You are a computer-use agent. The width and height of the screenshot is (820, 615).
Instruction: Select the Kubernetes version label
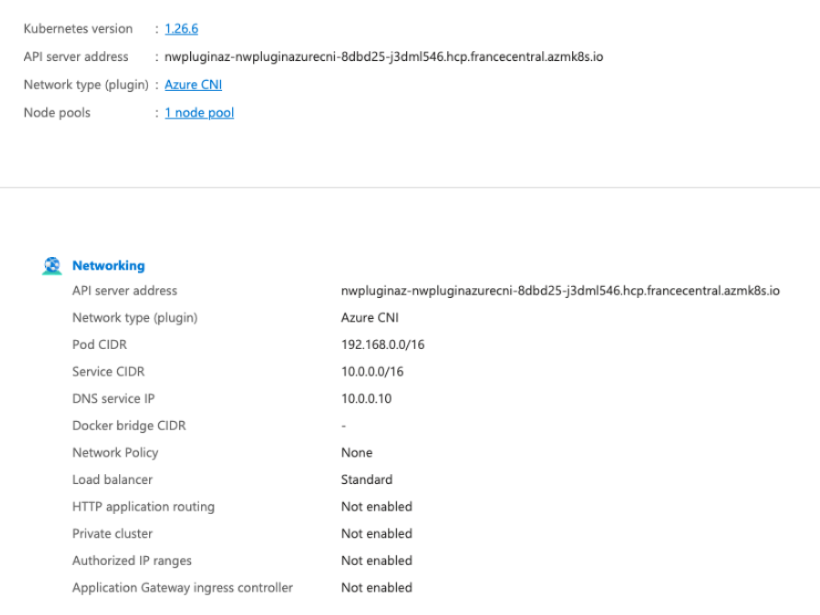click(x=78, y=28)
